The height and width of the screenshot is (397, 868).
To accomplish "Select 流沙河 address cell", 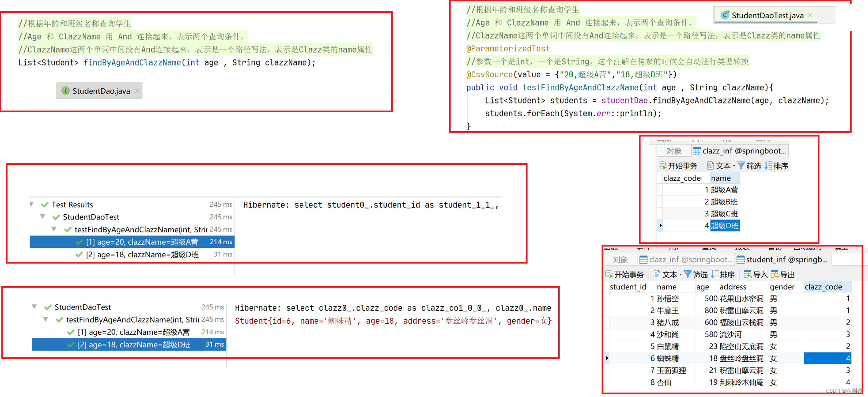I will [x=743, y=335].
